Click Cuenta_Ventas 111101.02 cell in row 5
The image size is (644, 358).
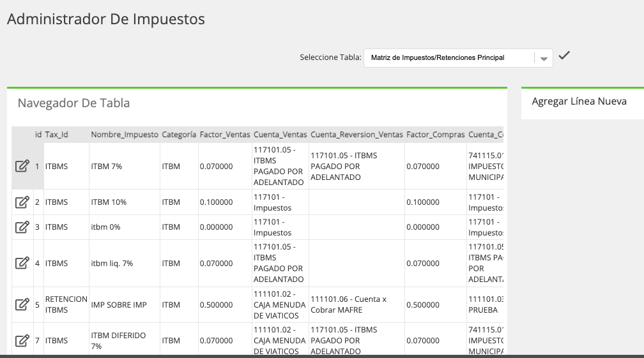[x=280, y=304]
